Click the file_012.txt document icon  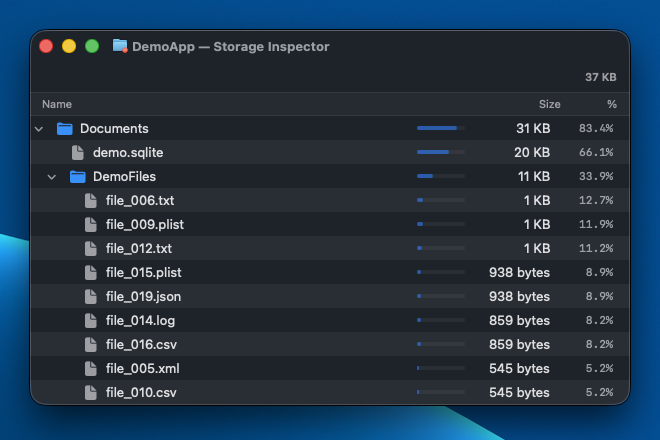90,249
